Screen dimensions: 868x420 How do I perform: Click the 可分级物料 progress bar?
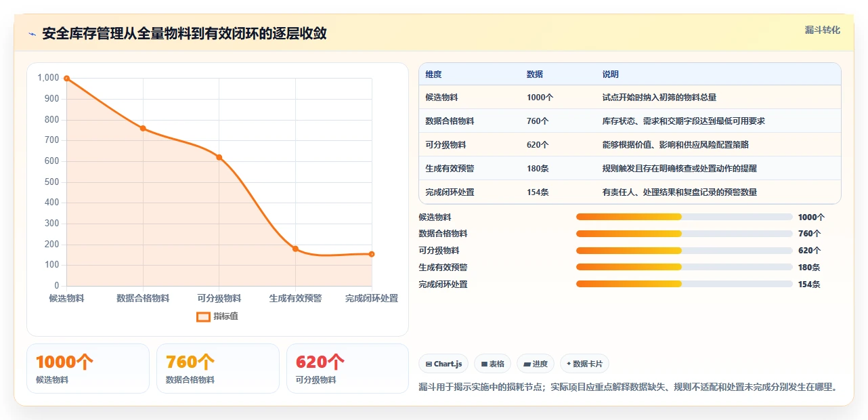pos(685,251)
